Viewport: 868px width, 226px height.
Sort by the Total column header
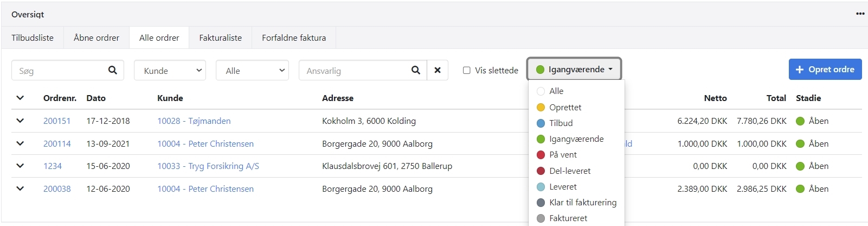776,98
